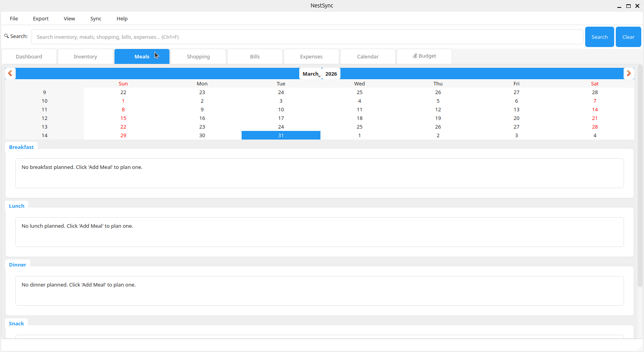Select Sunday March 29
This screenshot has height=352, width=644.
coord(123,135)
